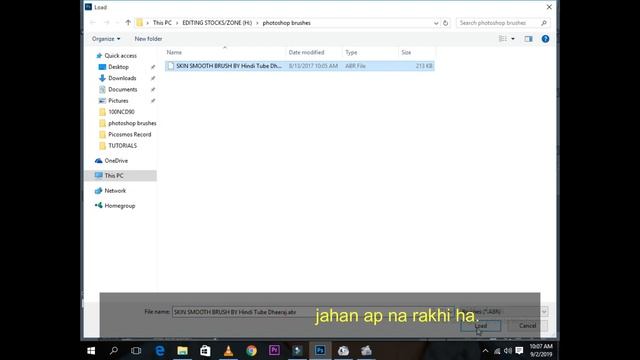Open the network status icon

point(497,351)
